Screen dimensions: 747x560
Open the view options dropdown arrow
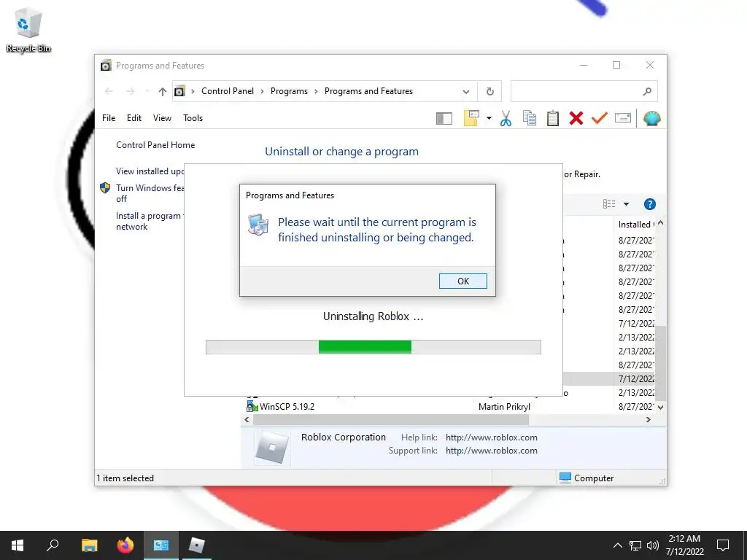coord(626,204)
